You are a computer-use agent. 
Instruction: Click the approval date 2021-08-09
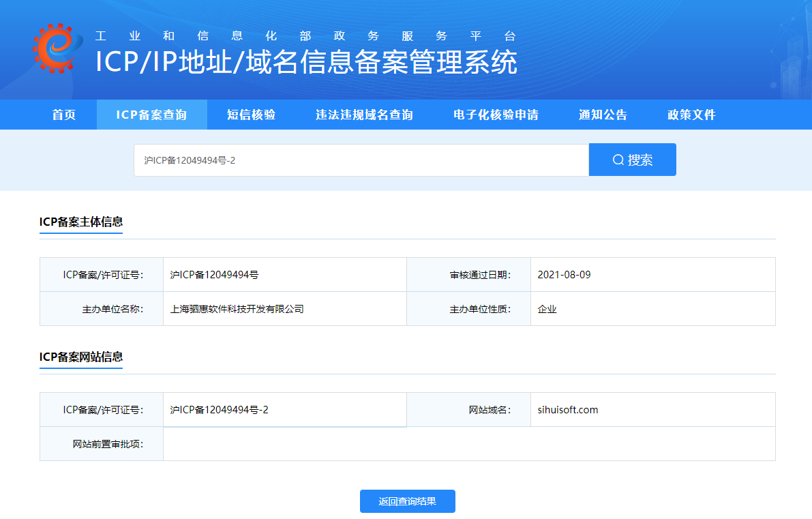[x=564, y=275]
